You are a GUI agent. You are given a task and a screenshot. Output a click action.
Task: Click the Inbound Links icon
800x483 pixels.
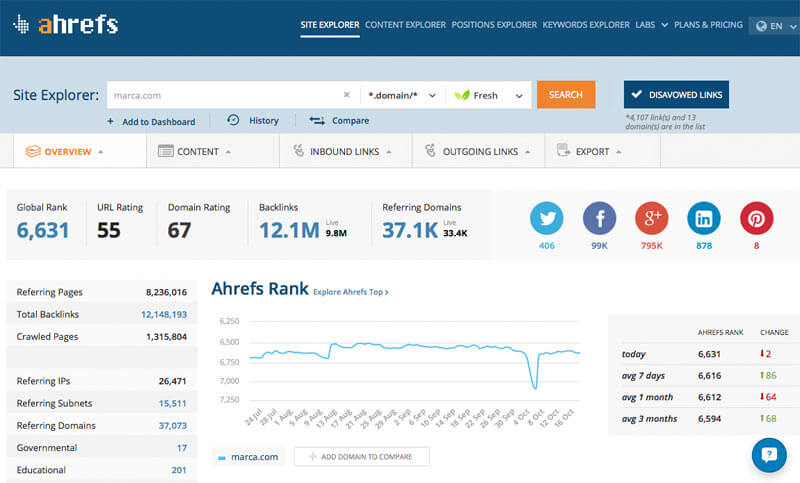[x=299, y=150]
